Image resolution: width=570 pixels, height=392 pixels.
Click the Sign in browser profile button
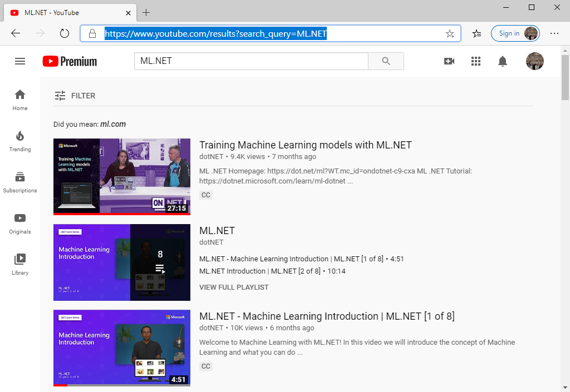[x=515, y=33]
